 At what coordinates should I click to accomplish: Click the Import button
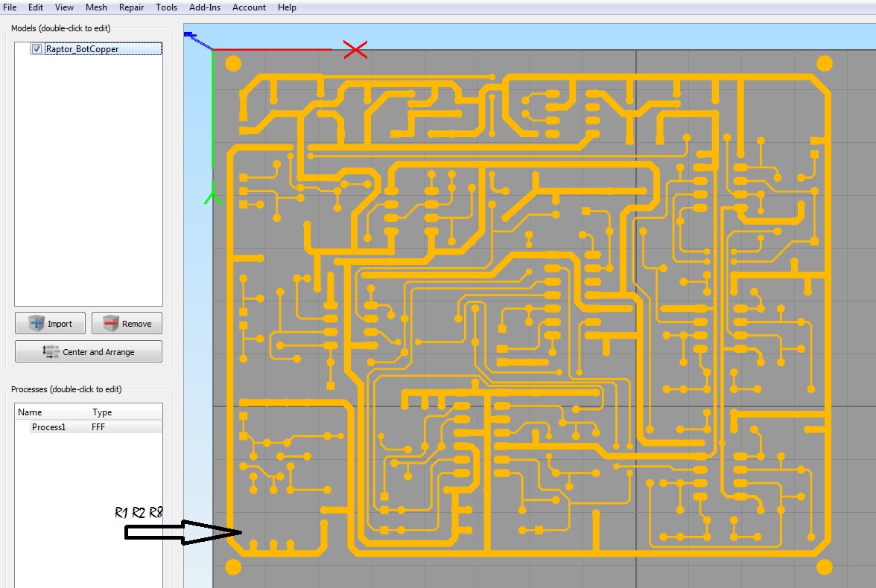click(x=51, y=323)
